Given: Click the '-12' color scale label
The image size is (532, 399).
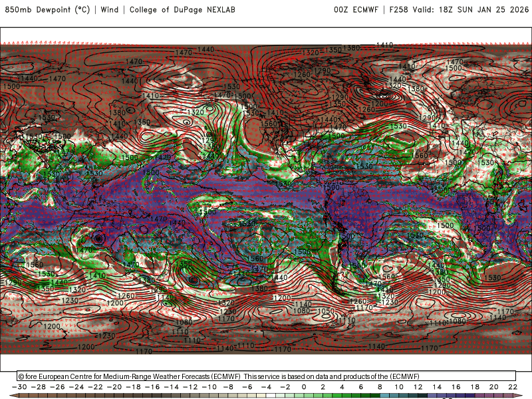Looking at the screenshot, I should click(190, 387).
